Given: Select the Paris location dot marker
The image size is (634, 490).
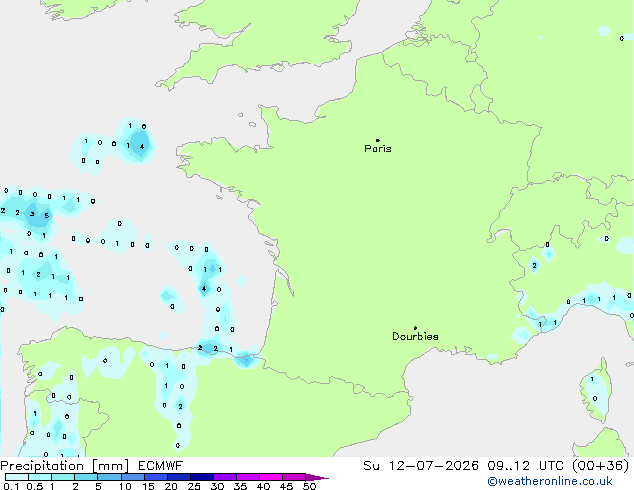Looking at the screenshot, I should tap(378, 140).
